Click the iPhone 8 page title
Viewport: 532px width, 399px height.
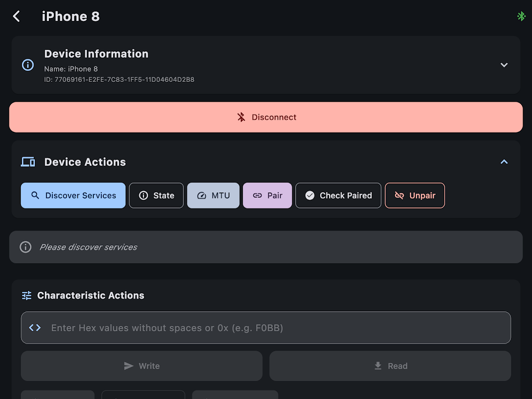(x=71, y=16)
